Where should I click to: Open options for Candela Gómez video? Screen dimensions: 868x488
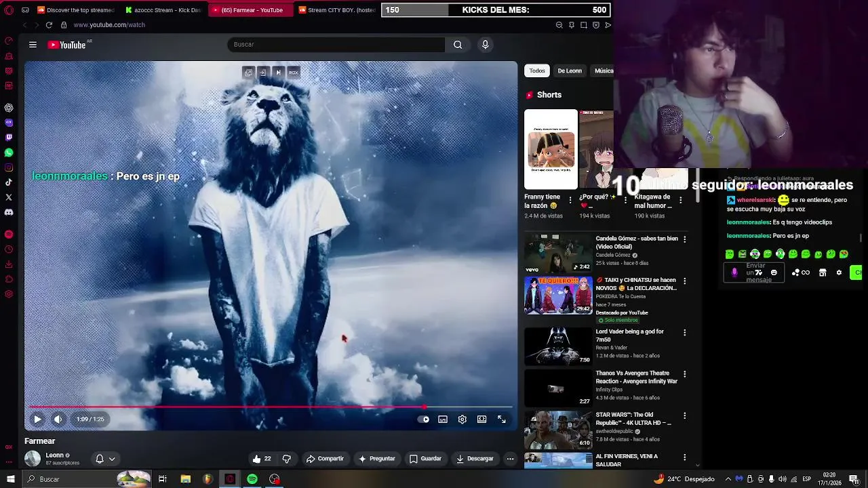point(684,239)
